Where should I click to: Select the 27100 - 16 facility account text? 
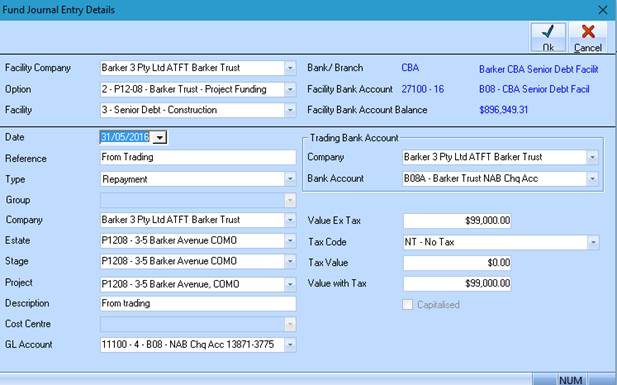coord(423,89)
